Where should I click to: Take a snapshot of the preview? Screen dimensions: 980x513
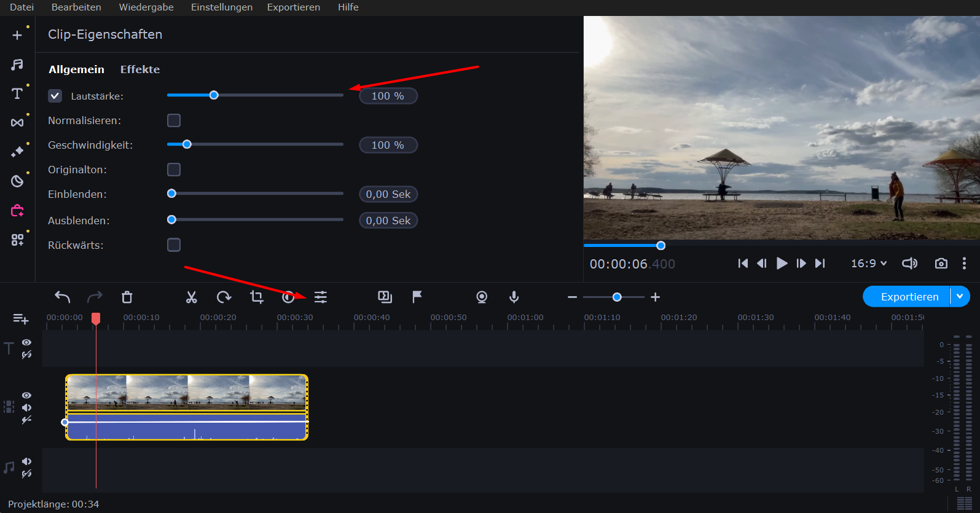pyautogui.click(x=941, y=264)
